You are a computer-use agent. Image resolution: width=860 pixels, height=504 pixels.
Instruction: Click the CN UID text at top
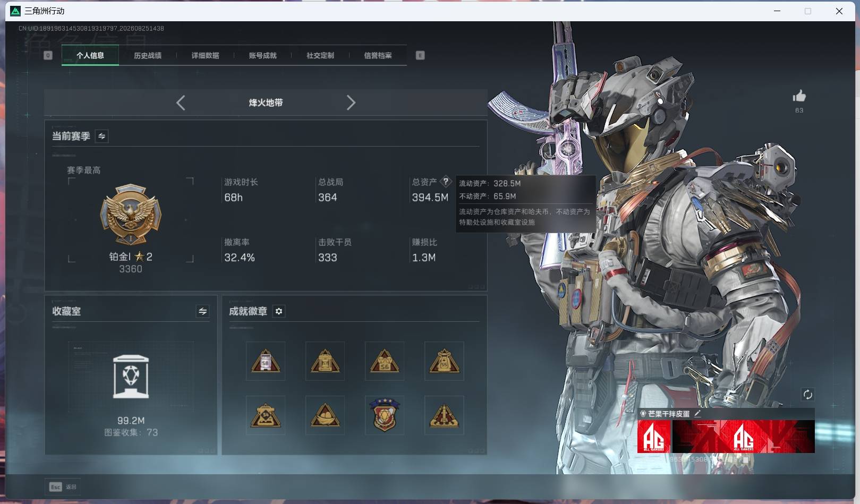(91, 28)
